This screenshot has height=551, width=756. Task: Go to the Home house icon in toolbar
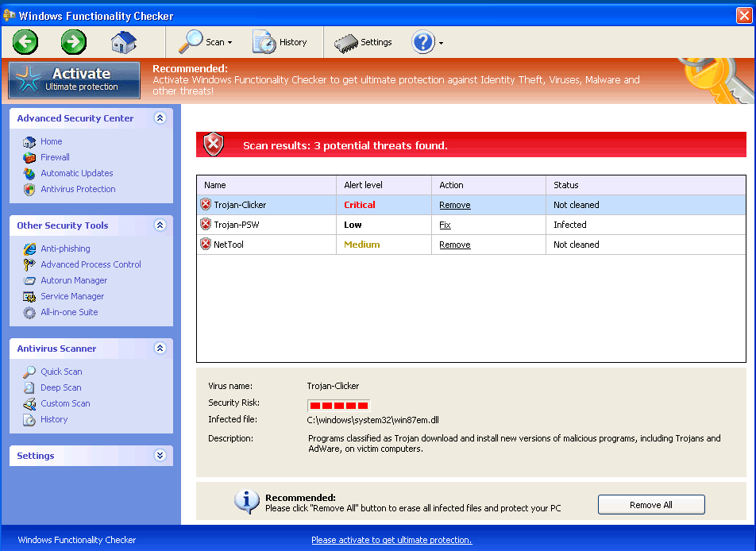click(123, 42)
